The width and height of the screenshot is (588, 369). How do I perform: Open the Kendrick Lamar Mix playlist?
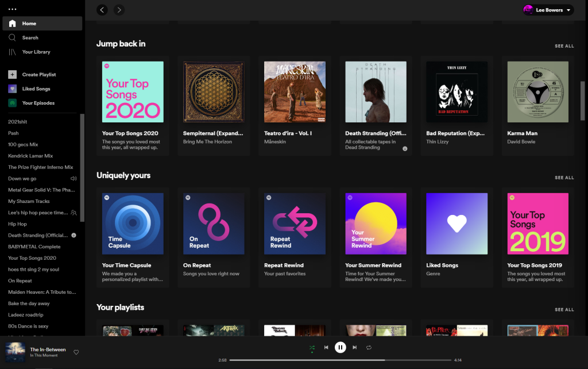click(x=30, y=156)
